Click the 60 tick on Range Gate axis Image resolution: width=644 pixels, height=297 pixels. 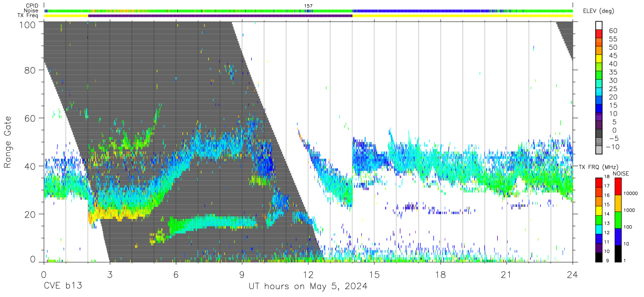(30, 118)
